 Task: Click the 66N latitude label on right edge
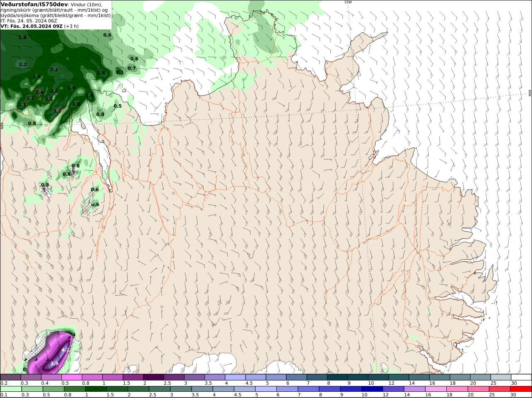[x=530, y=93]
